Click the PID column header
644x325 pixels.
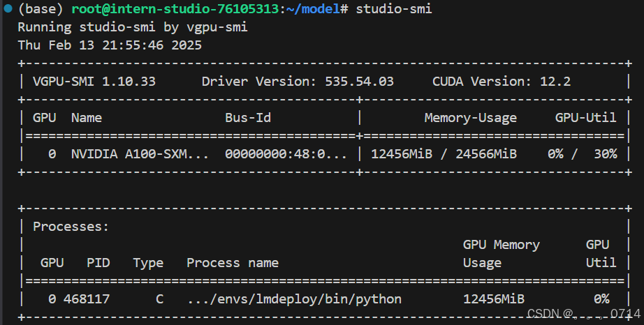(x=98, y=263)
